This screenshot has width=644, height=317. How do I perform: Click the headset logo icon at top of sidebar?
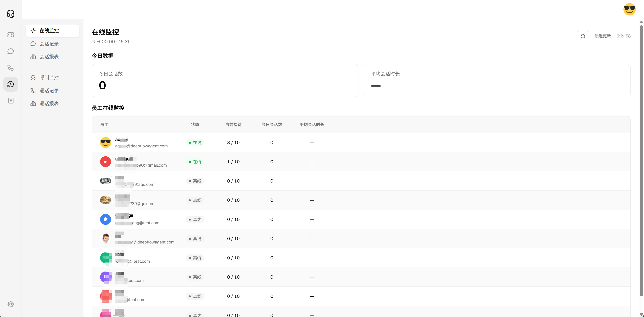click(x=11, y=14)
